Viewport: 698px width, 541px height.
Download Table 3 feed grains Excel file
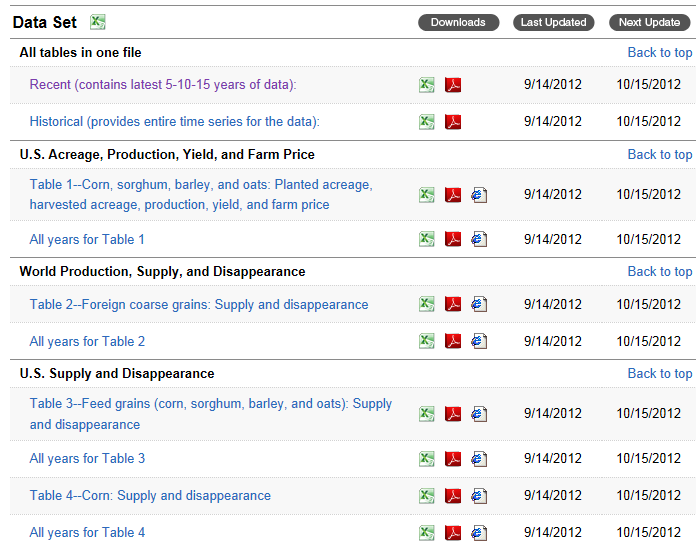[427, 414]
